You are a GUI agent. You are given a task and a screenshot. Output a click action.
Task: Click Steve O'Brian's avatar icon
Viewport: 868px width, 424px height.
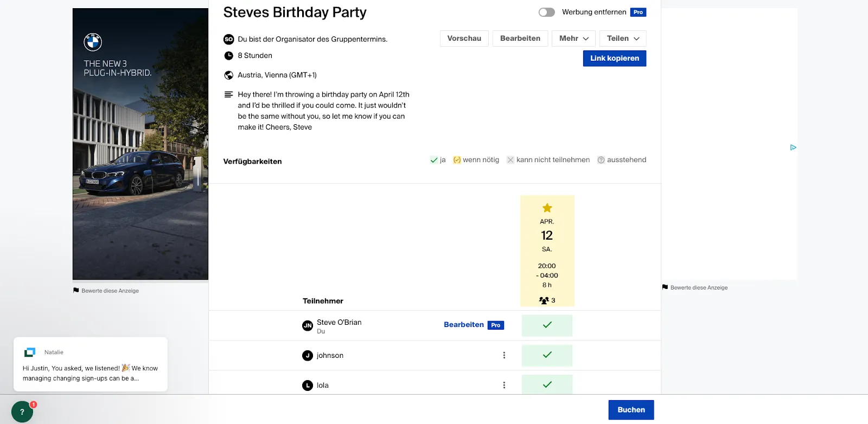(x=308, y=325)
